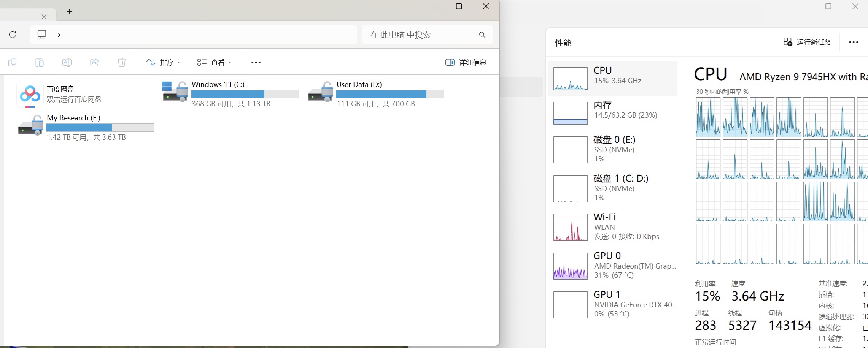Click the Delete trash icon in toolbar
The image size is (868, 348).
122,62
